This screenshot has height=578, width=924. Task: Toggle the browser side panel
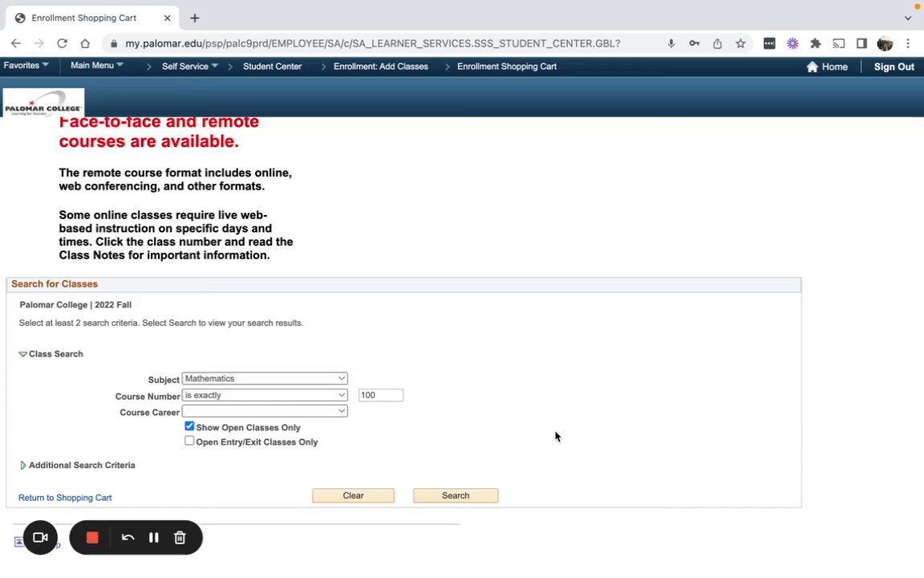[x=861, y=43]
